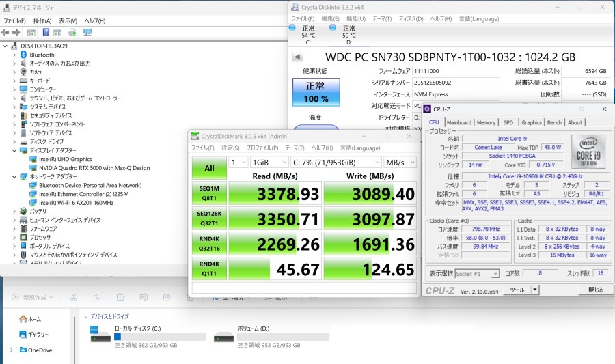Open CrystalDiskInfo 機能(U) menu
This screenshot has height=364, width=615.
pos(356,19)
